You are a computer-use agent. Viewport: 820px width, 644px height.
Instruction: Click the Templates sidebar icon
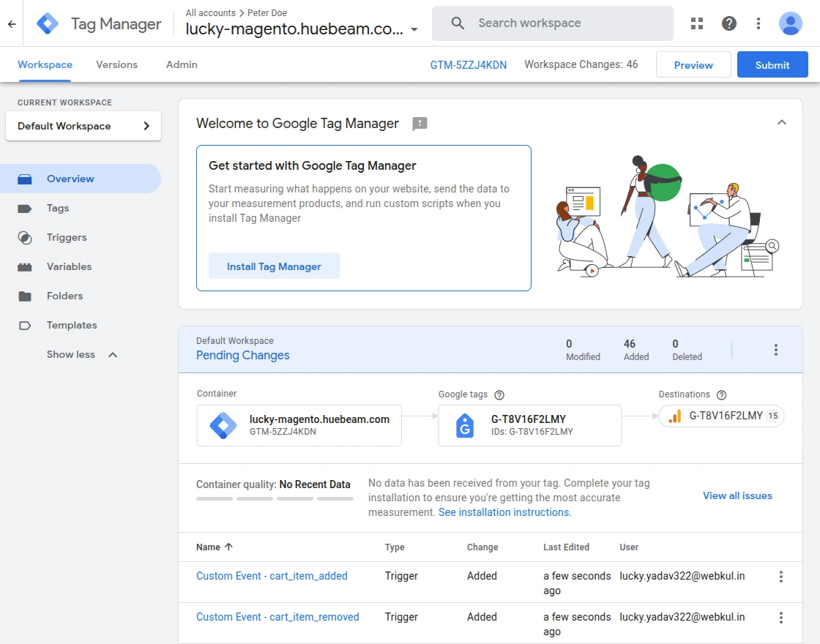25,326
